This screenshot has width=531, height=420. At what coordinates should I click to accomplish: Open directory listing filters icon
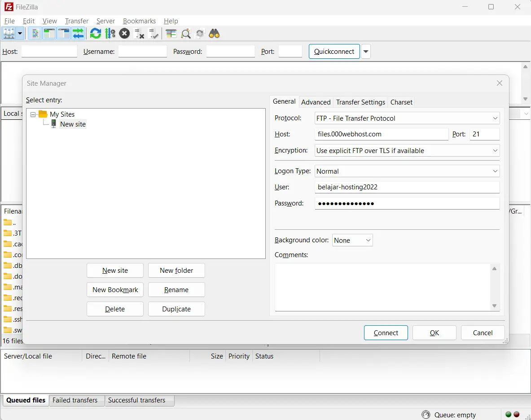[171, 34]
